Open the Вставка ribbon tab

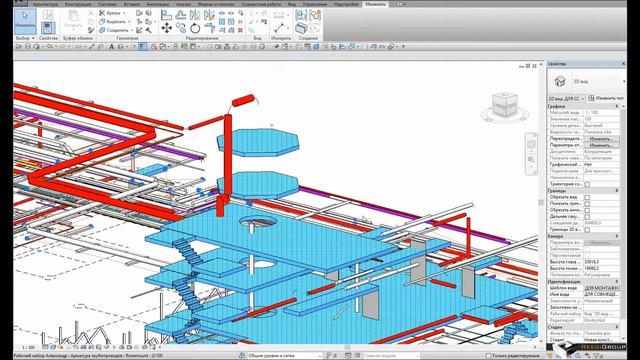[131, 4]
